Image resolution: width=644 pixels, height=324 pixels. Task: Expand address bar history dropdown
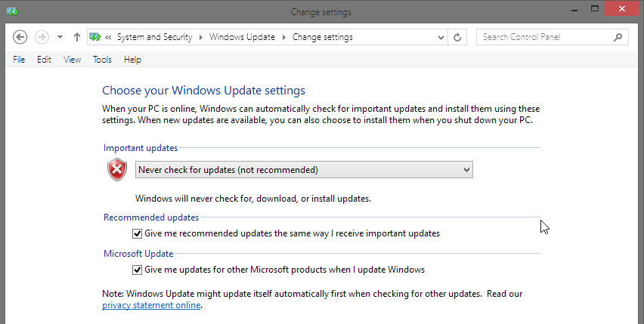point(441,37)
